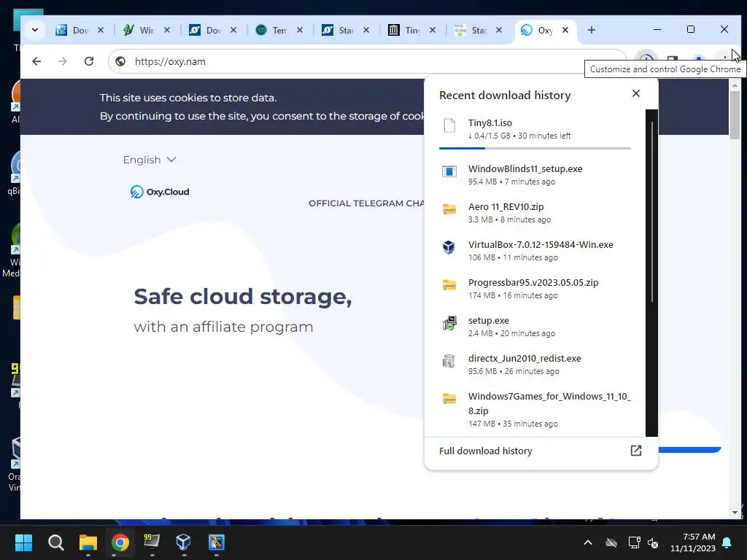Go back using the browser back arrow
This screenshot has height=560, width=747.
(x=36, y=61)
